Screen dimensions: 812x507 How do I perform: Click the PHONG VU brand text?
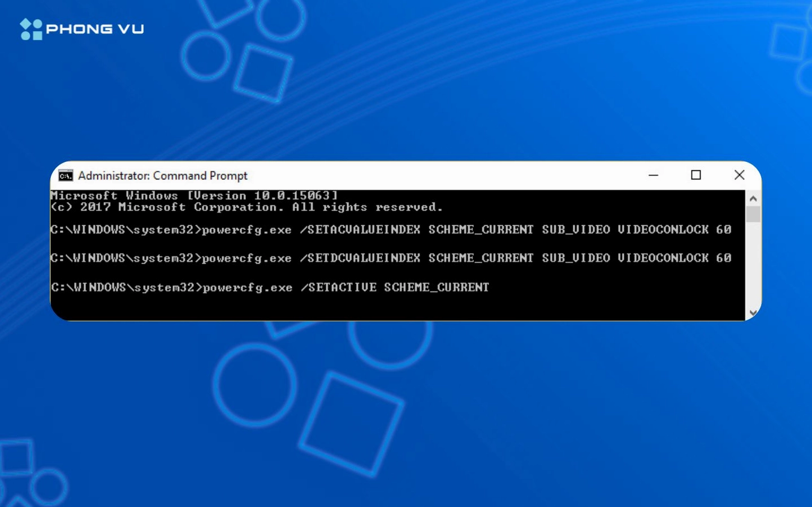tap(95, 29)
